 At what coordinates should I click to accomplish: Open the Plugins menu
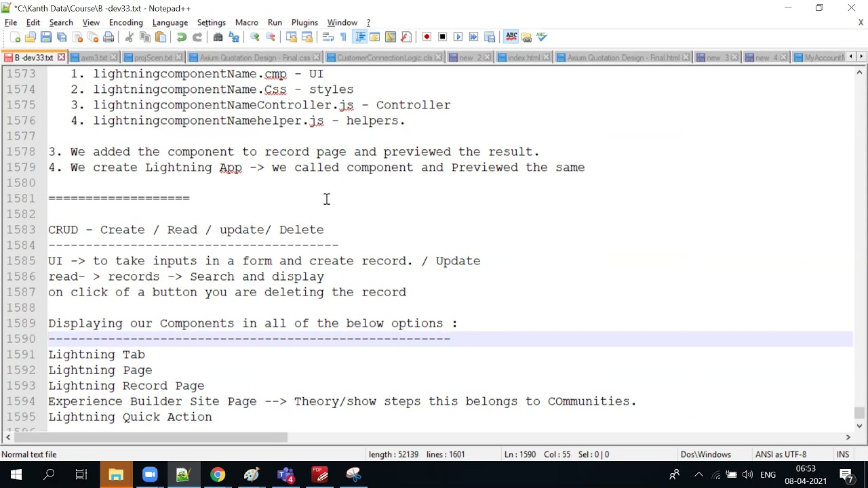(x=304, y=22)
